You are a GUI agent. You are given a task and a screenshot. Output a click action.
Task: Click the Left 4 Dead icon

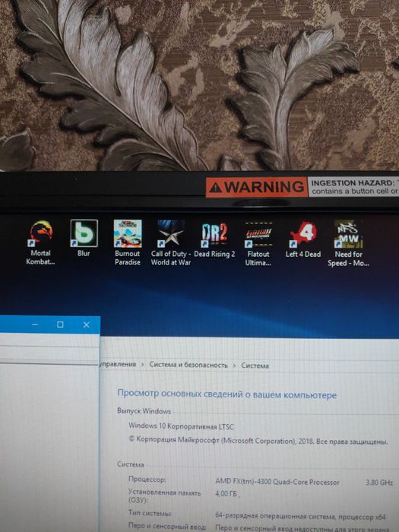(303, 234)
